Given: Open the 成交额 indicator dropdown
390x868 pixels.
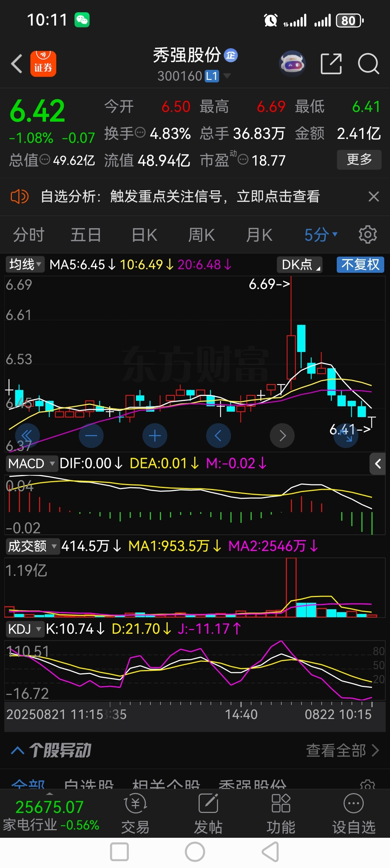Looking at the screenshot, I should [32, 546].
